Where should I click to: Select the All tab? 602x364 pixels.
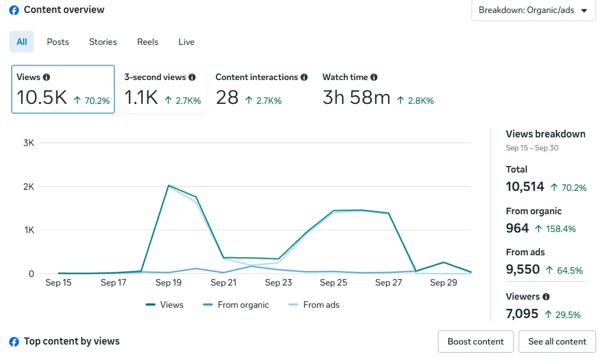tap(22, 42)
